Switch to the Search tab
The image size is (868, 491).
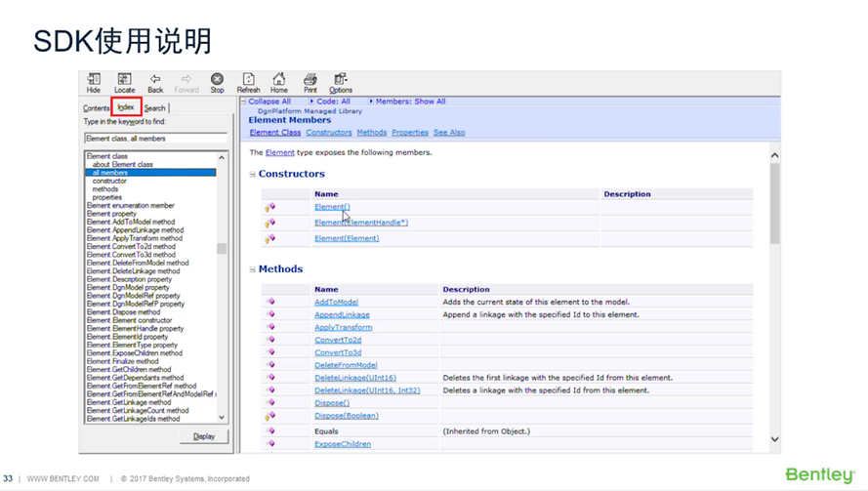click(155, 108)
